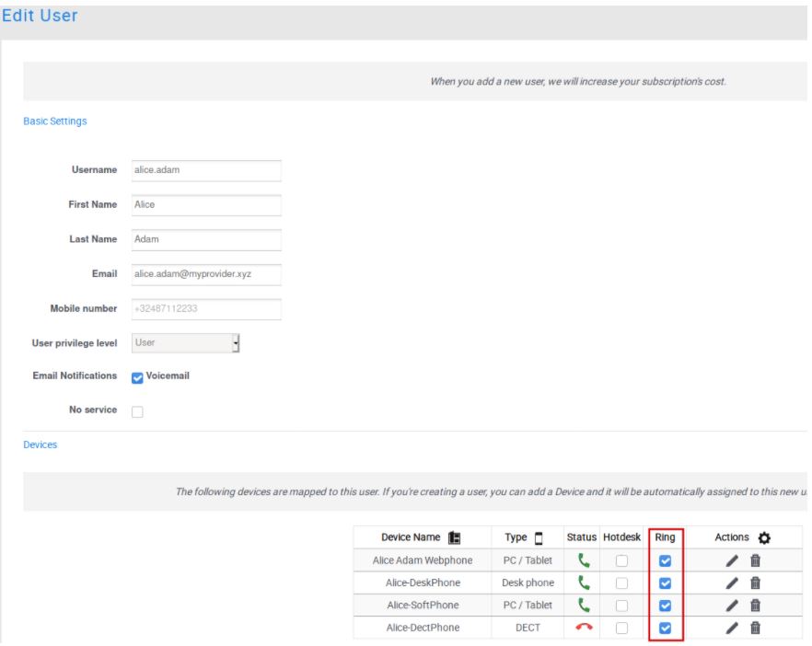Enable Hotdesk for Alice-SoftPhone
This screenshot has width=812, height=646.
621,606
